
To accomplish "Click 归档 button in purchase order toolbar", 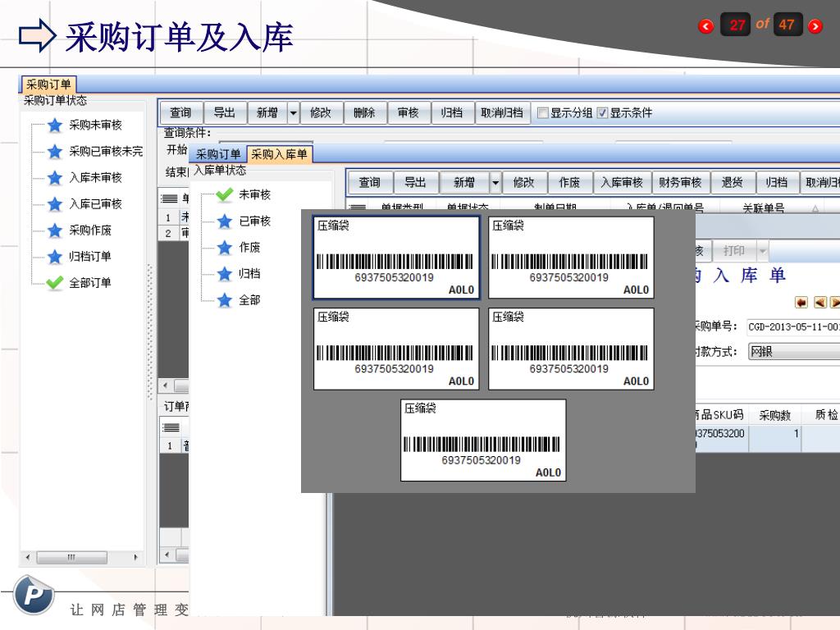I will pyautogui.click(x=452, y=113).
